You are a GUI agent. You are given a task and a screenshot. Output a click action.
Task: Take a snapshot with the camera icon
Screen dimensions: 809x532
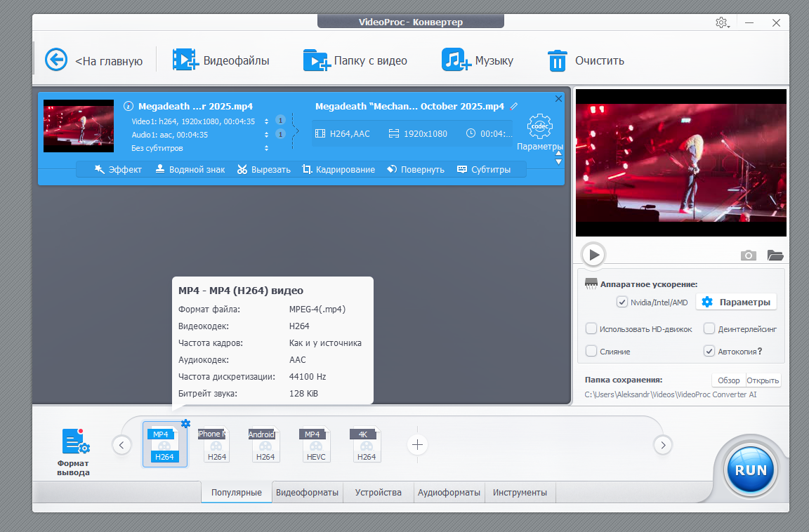pyautogui.click(x=748, y=255)
